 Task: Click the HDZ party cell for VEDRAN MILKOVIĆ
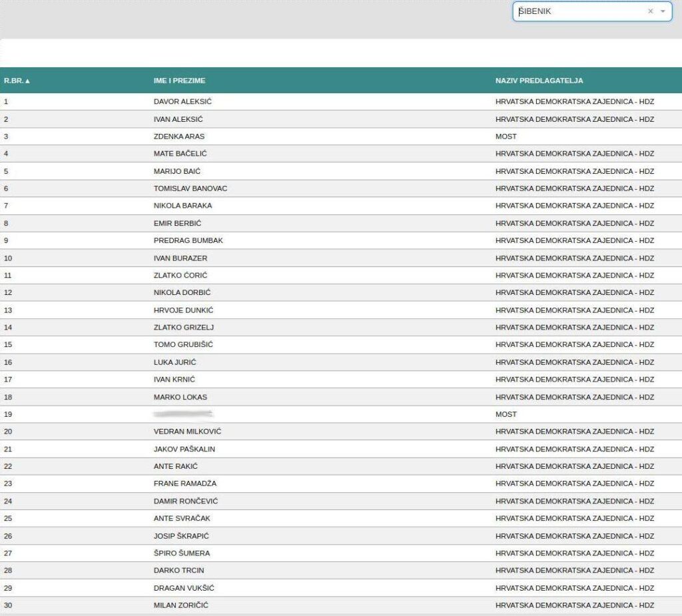(575, 431)
